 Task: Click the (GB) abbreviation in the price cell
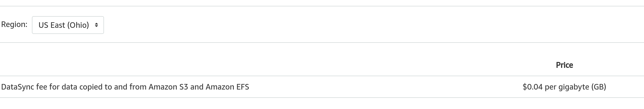[599, 87]
